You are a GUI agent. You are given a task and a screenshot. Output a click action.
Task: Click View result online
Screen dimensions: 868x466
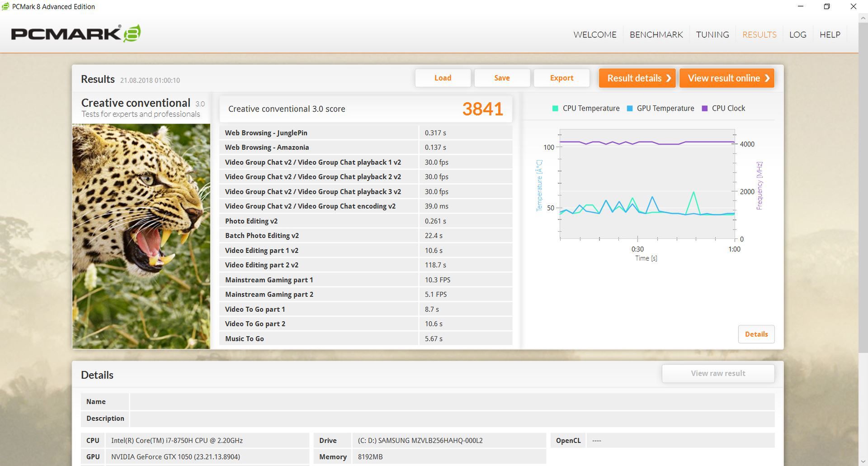(x=723, y=78)
